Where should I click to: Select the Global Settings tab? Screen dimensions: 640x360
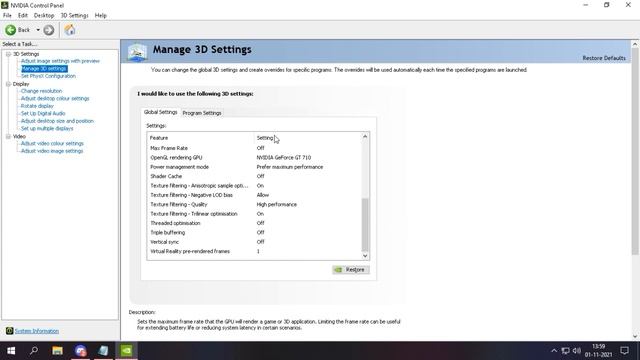tap(160, 112)
